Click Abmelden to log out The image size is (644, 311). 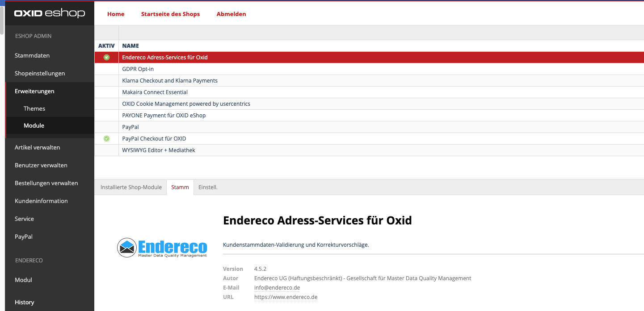pyautogui.click(x=231, y=14)
